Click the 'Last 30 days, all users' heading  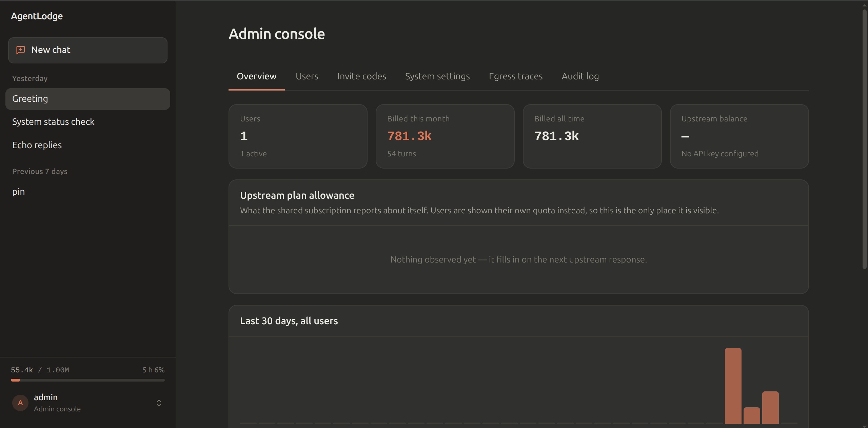pyautogui.click(x=289, y=321)
